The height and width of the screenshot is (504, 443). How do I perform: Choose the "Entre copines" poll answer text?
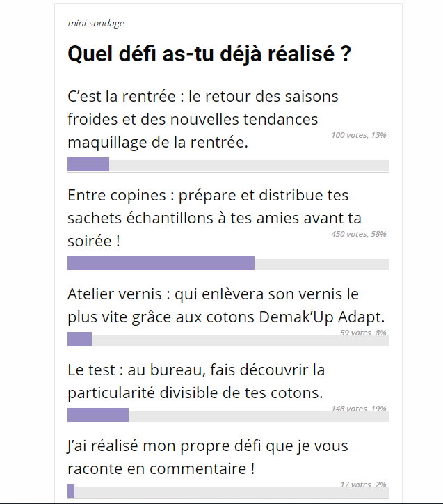(x=215, y=218)
